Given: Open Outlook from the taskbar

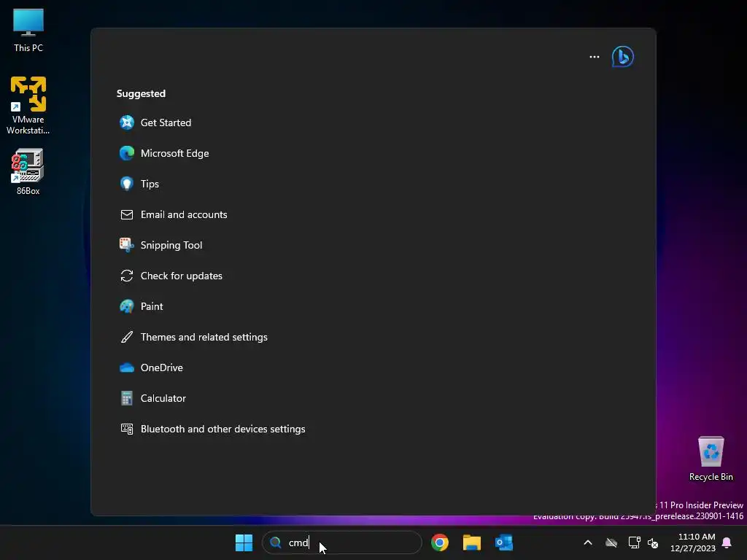Looking at the screenshot, I should pos(503,542).
